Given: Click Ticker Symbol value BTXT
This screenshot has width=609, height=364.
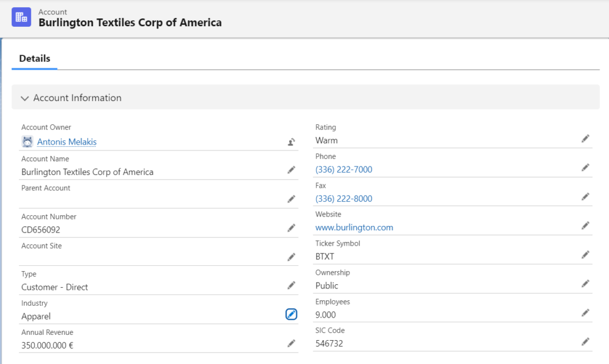Looking at the screenshot, I should 325,257.
